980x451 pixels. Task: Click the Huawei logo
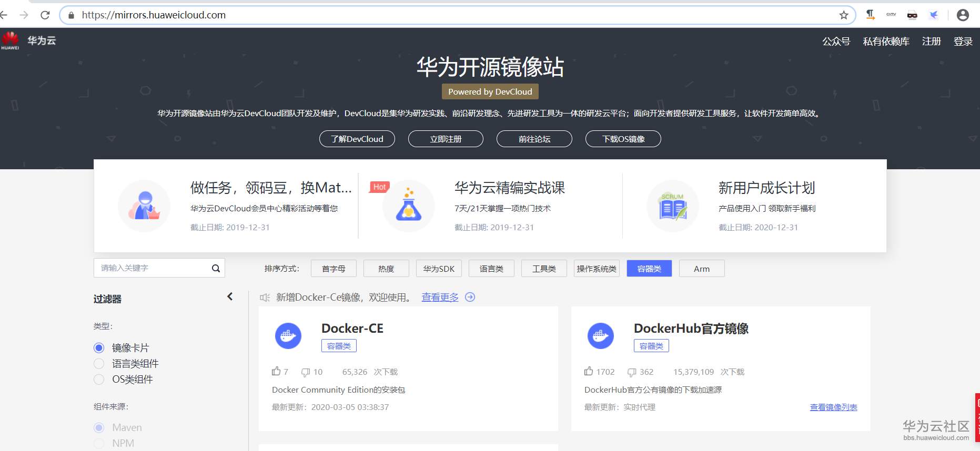pyautogui.click(x=10, y=40)
